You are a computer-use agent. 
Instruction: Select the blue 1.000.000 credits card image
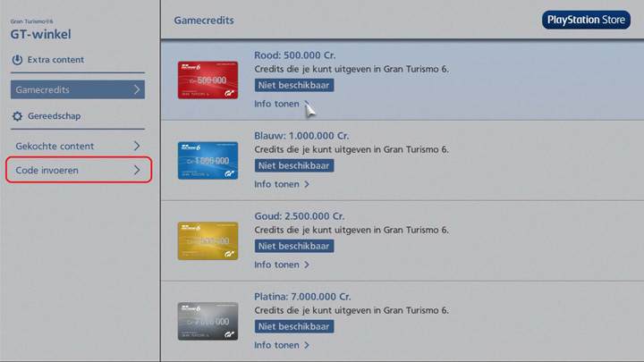click(208, 161)
